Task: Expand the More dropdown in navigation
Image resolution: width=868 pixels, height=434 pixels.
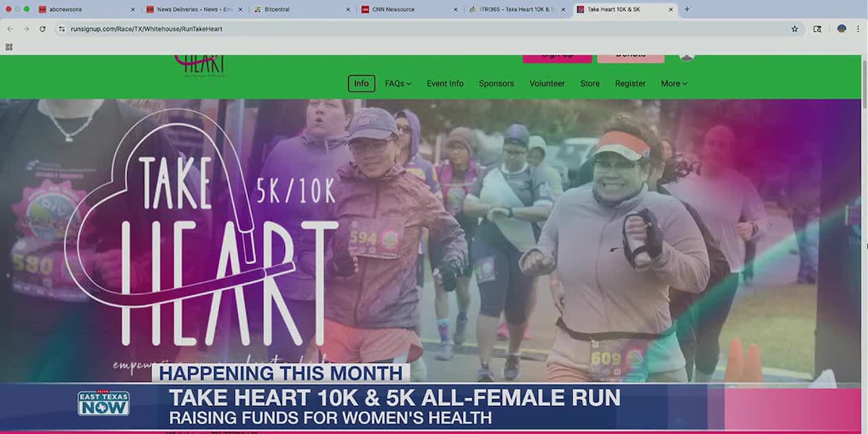Action: pyautogui.click(x=673, y=84)
